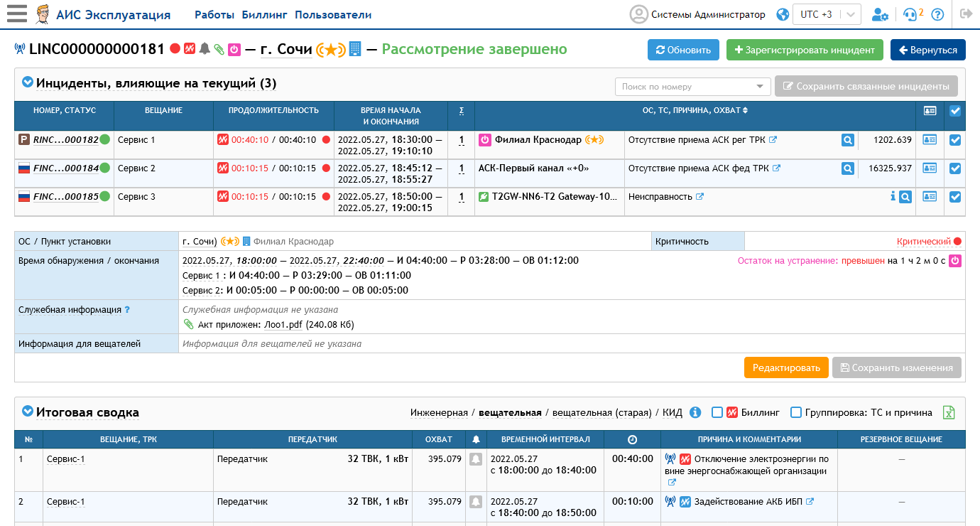Click magnifier icon in FINC...000185 row

[x=905, y=197]
